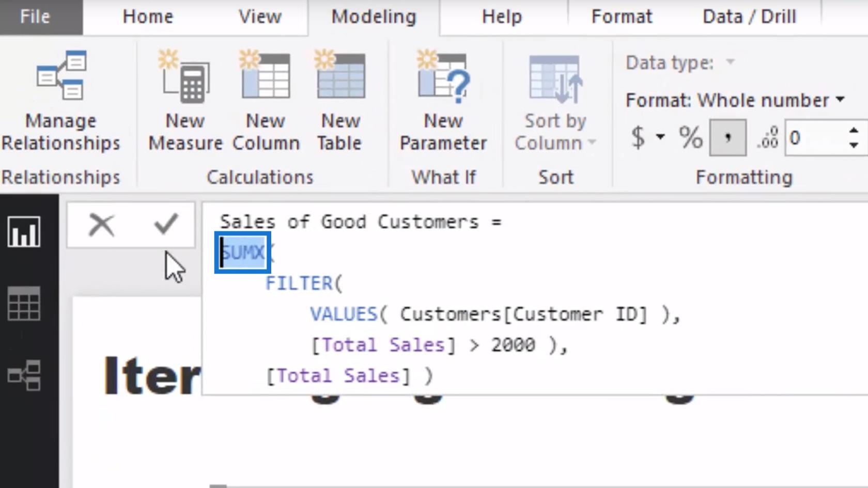Viewport: 868px width, 488px height.
Task: Click the decimal places icon
Action: [x=767, y=137]
